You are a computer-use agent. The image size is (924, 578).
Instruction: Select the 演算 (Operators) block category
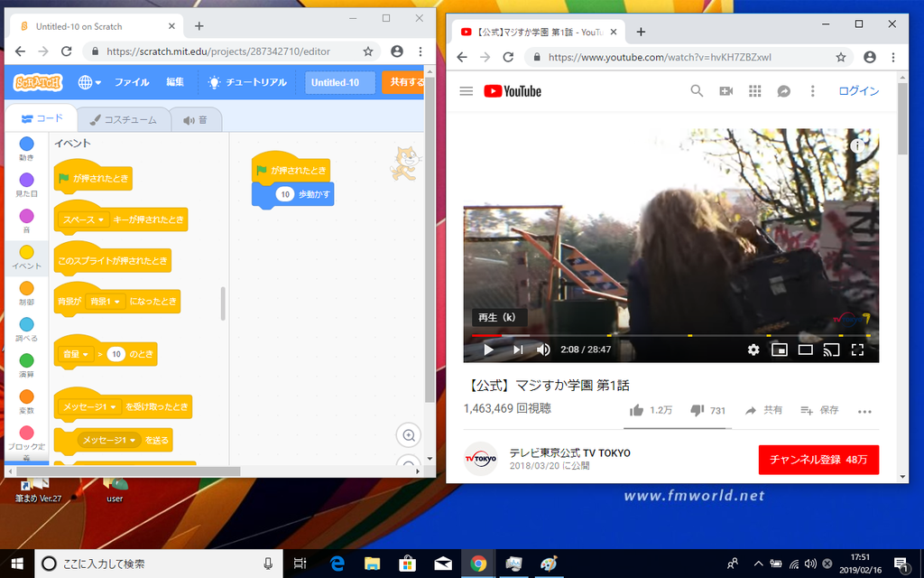click(x=26, y=365)
